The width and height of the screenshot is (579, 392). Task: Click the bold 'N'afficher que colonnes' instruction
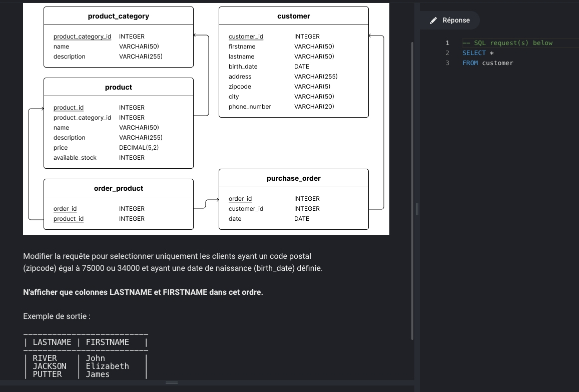[x=143, y=292]
